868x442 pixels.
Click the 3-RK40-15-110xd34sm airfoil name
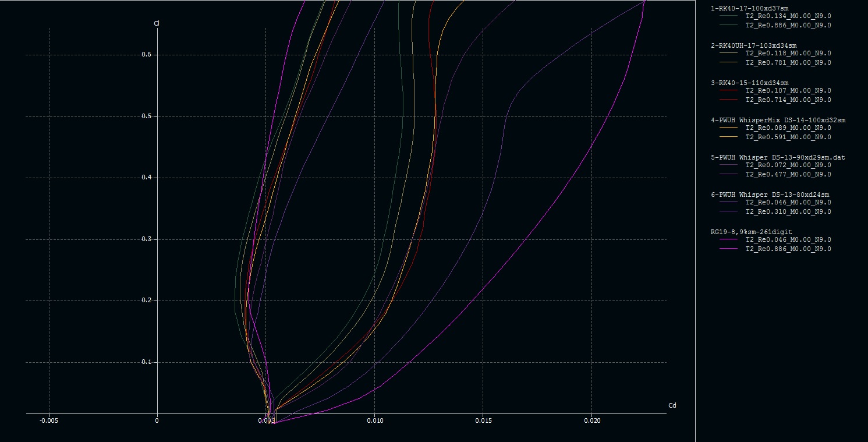[749, 83]
